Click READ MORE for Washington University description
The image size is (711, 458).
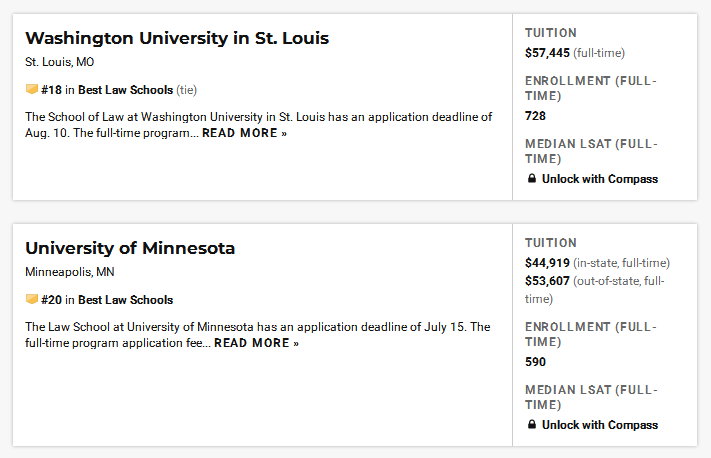click(244, 133)
